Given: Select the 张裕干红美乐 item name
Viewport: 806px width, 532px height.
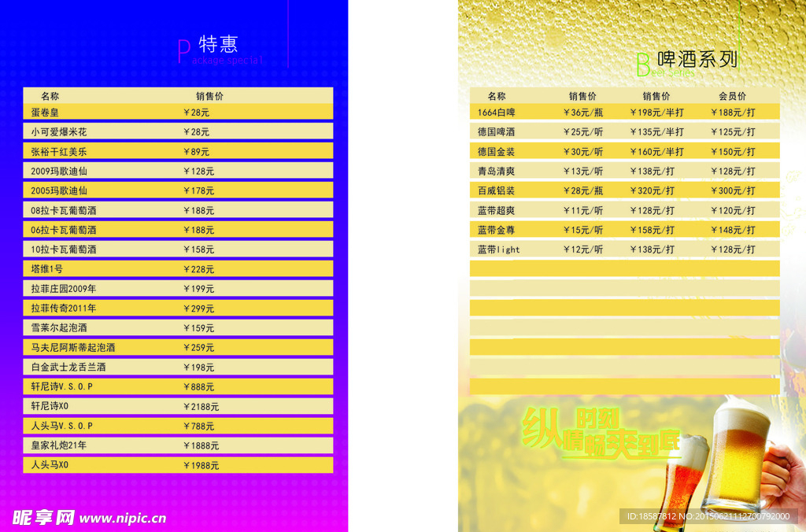Looking at the screenshot, I should (x=58, y=152).
